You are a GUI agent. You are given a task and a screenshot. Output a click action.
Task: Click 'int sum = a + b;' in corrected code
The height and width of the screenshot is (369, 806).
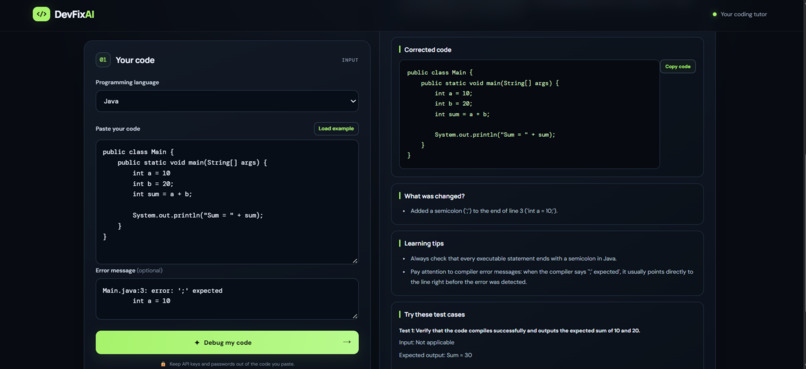click(x=462, y=114)
